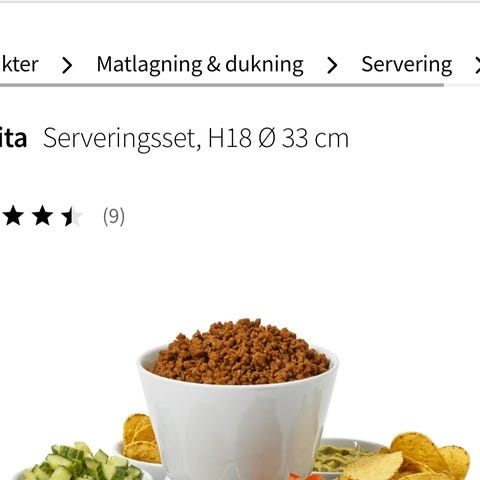480x480 pixels.
Task: Click the first fully visible black star
Action: click(x=13, y=216)
